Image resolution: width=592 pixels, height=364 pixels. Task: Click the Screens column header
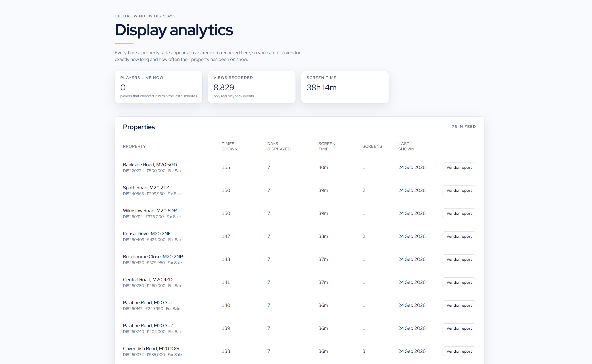372,146
